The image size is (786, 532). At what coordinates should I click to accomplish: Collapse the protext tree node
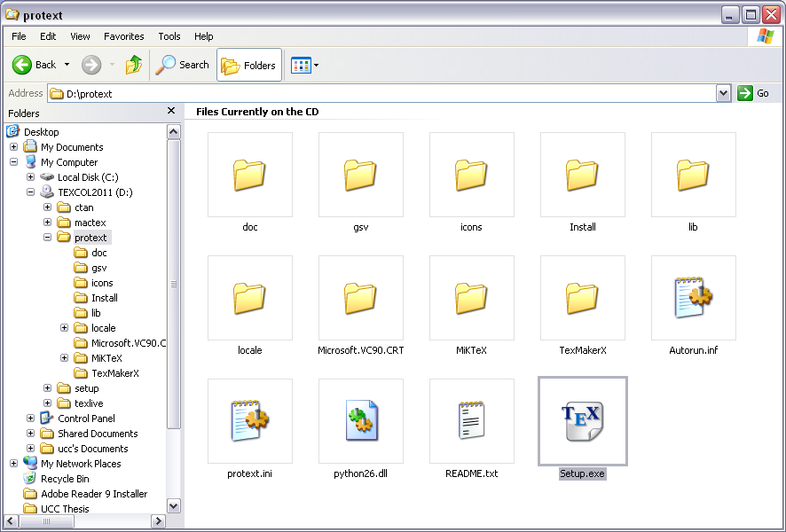tap(47, 237)
